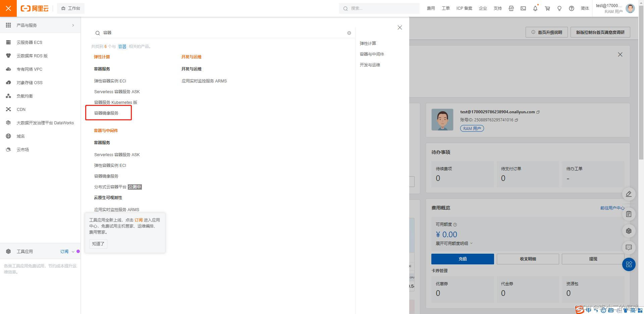Open 新版控制台首页满意度调研 button
This screenshot has width=644, height=314.
(600, 32)
